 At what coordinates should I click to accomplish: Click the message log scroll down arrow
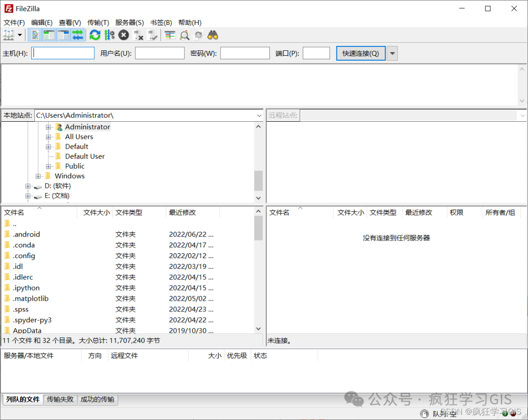pyautogui.click(x=522, y=101)
